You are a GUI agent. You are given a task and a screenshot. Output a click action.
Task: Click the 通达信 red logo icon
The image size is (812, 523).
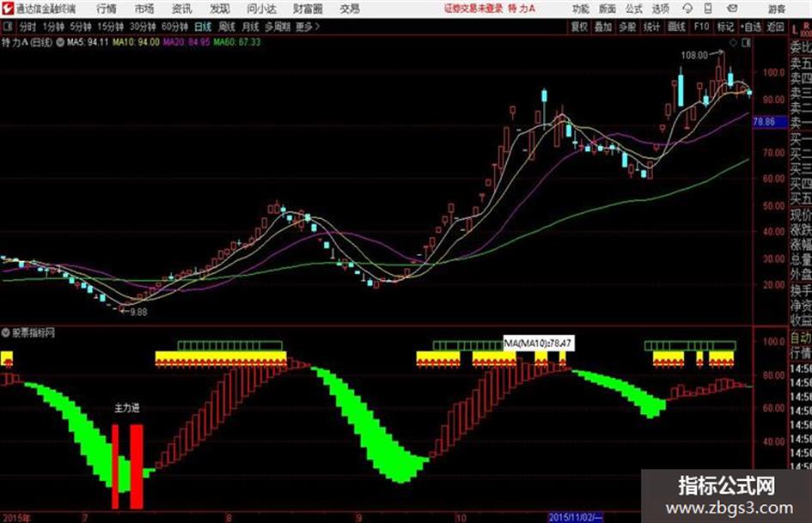coord(8,9)
